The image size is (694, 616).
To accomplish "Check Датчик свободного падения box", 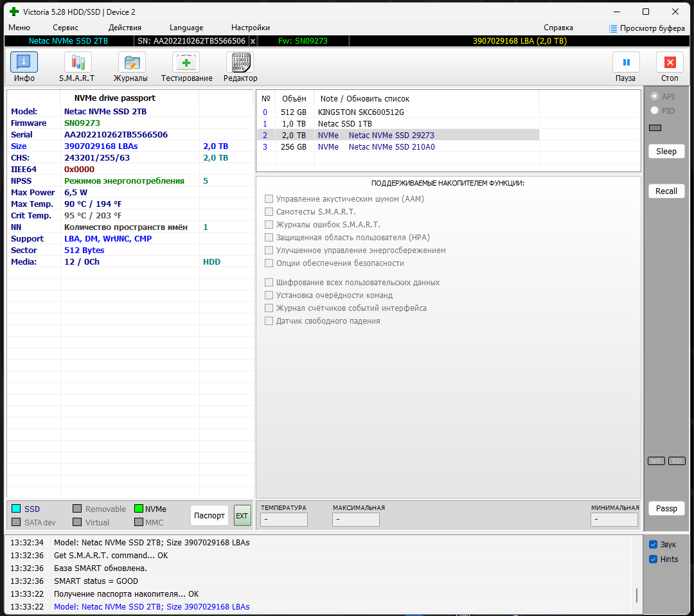I will pos(269,321).
